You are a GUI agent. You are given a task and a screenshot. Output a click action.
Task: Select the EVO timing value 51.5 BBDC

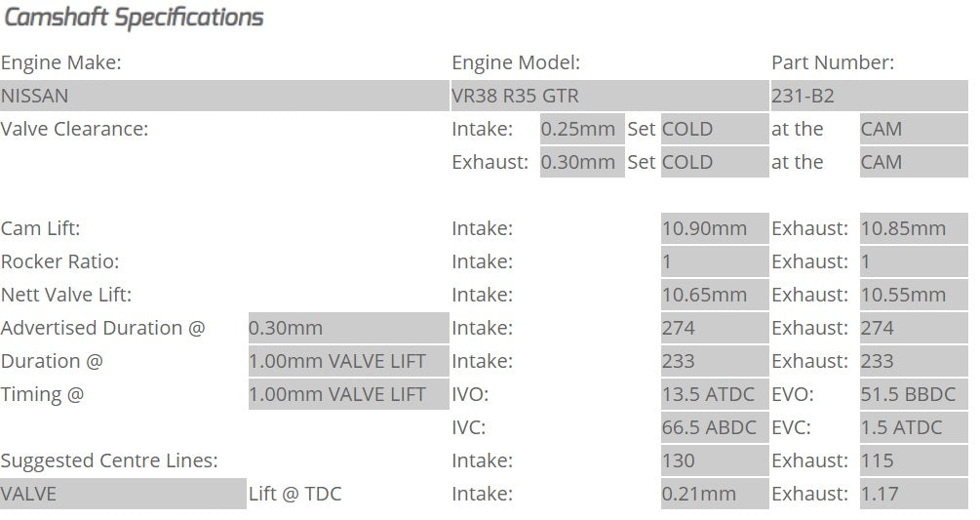point(914,395)
